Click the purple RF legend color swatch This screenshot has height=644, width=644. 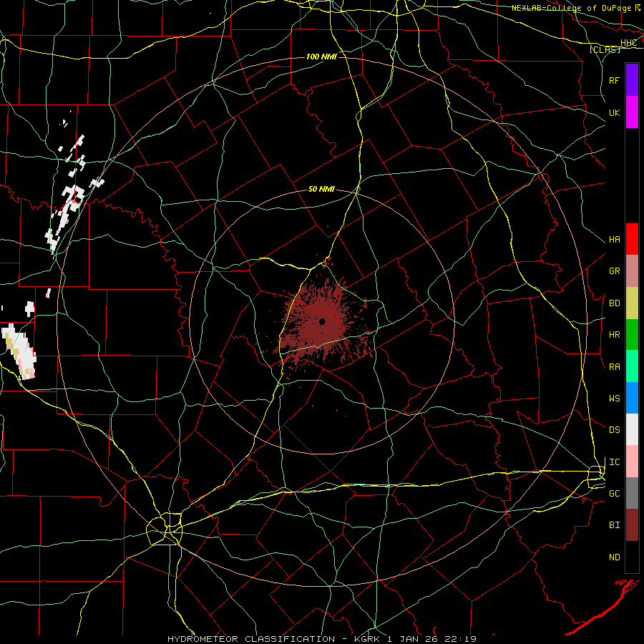632,80
